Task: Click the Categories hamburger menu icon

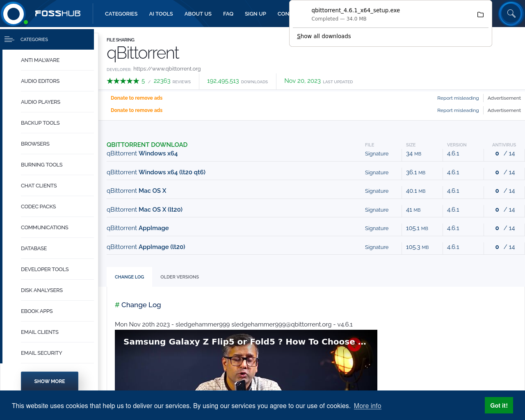Action: 9,39
